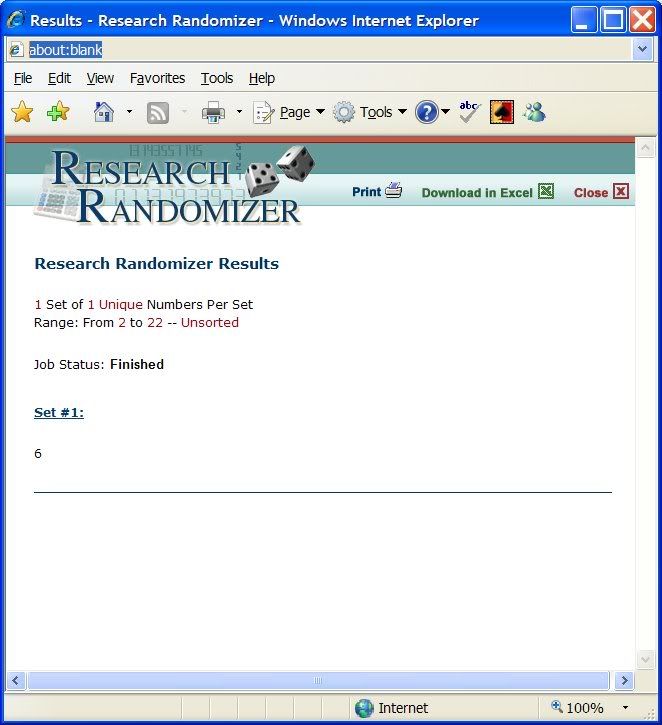
Task: Click the Print link on results page
Action: pyautogui.click(x=367, y=192)
